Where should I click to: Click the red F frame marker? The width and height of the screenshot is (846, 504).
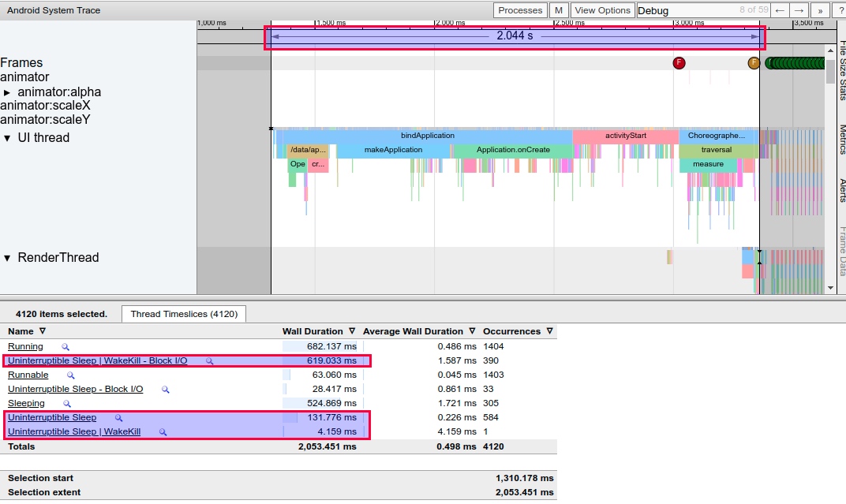click(679, 63)
